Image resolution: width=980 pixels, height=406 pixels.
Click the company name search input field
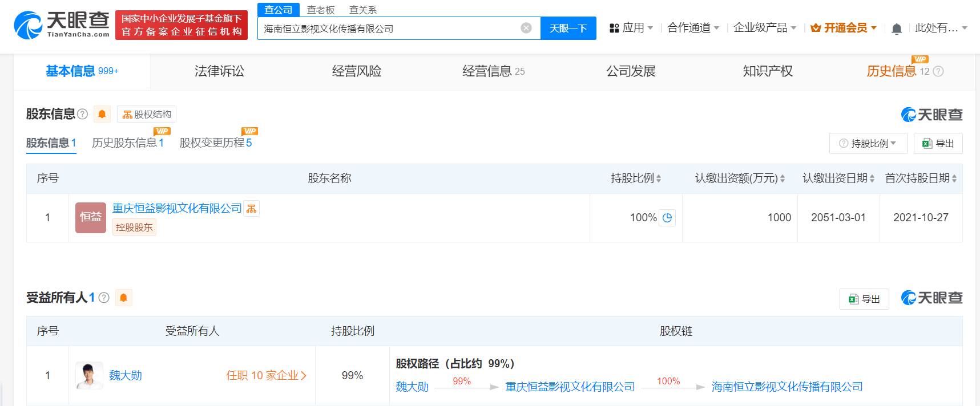(x=388, y=29)
